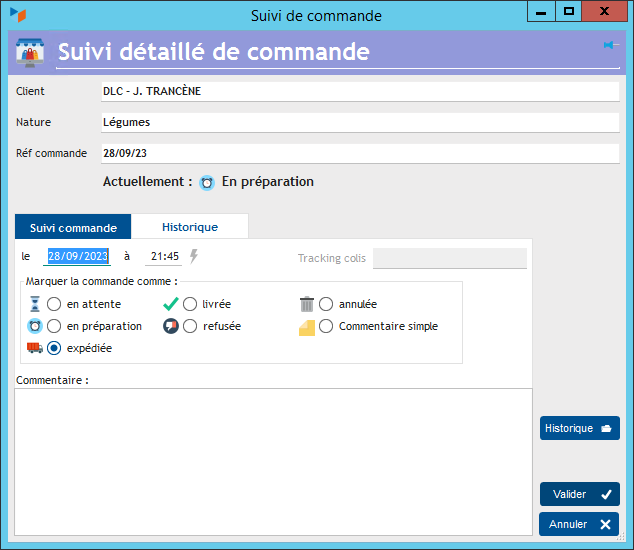Click the pin icon in the header
Image resolution: width=634 pixels, height=550 pixels.
click(x=610, y=45)
